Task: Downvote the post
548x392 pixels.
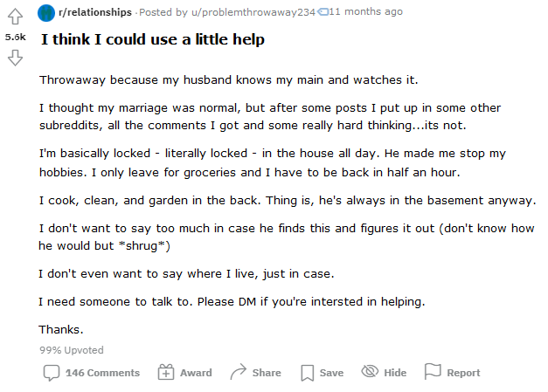Action: [x=15, y=58]
